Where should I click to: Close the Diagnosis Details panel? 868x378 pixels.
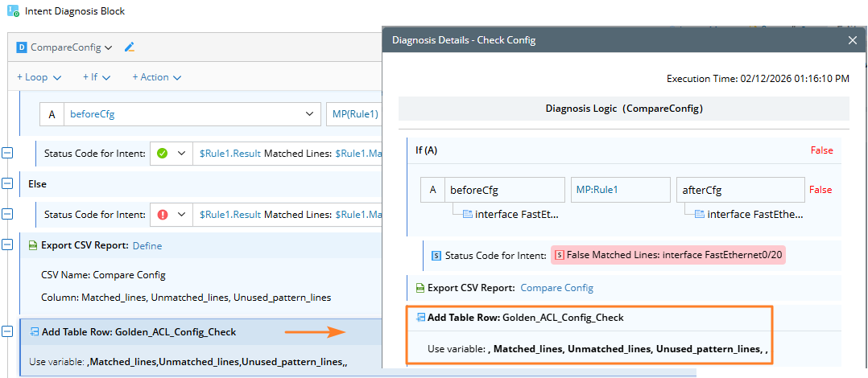[853, 39]
